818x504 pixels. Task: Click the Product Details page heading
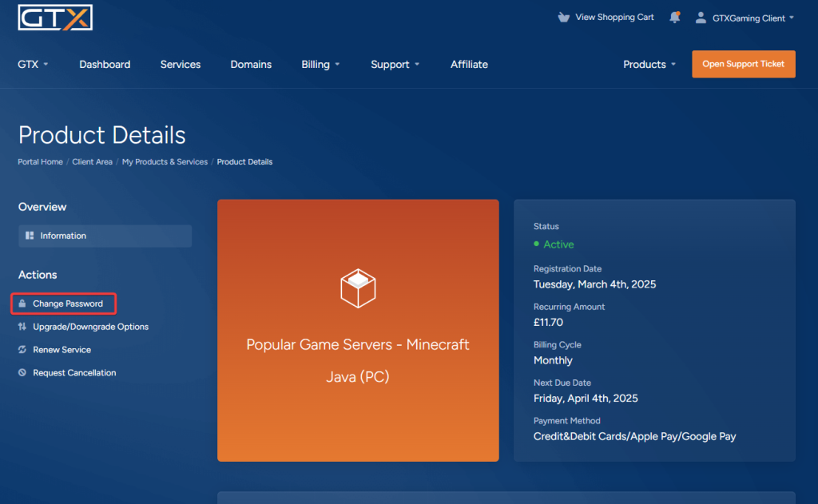click(x=101, y=135)
